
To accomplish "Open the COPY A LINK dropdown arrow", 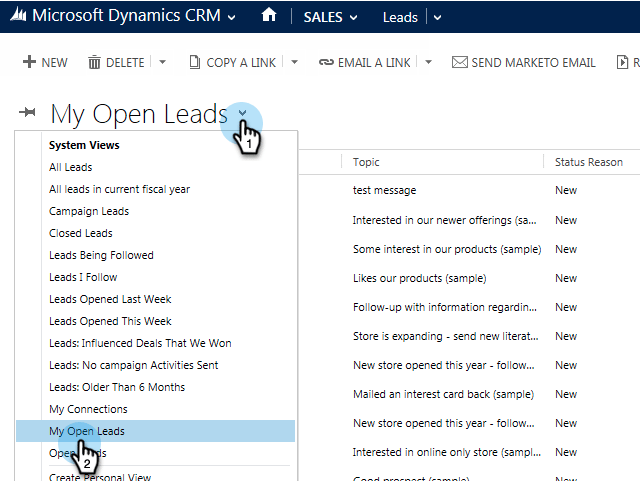I will (294, 62).
